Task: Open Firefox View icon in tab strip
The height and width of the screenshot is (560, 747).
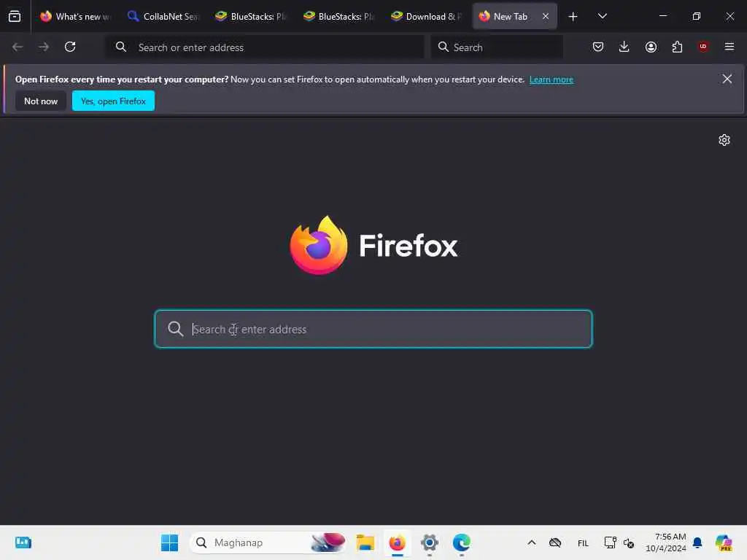Action: (x=15, y=16)
